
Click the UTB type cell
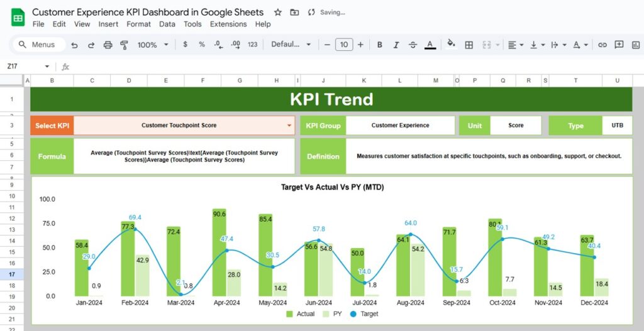pos(617,126)
